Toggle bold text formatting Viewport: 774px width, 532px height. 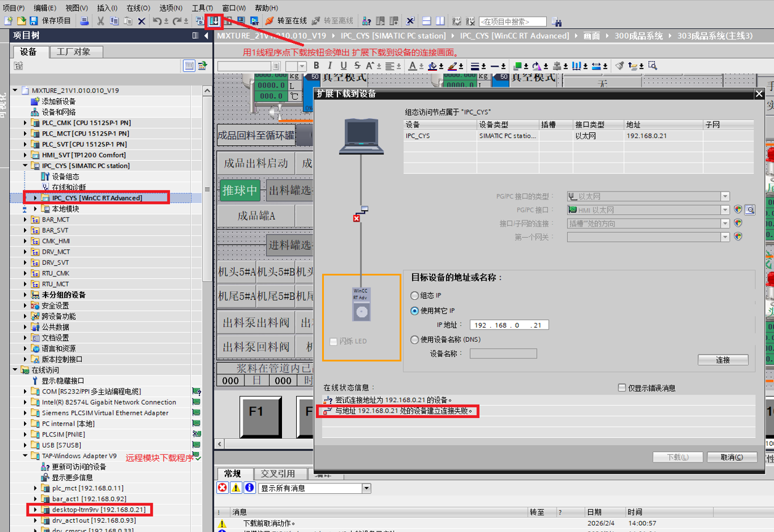point(316,66)
